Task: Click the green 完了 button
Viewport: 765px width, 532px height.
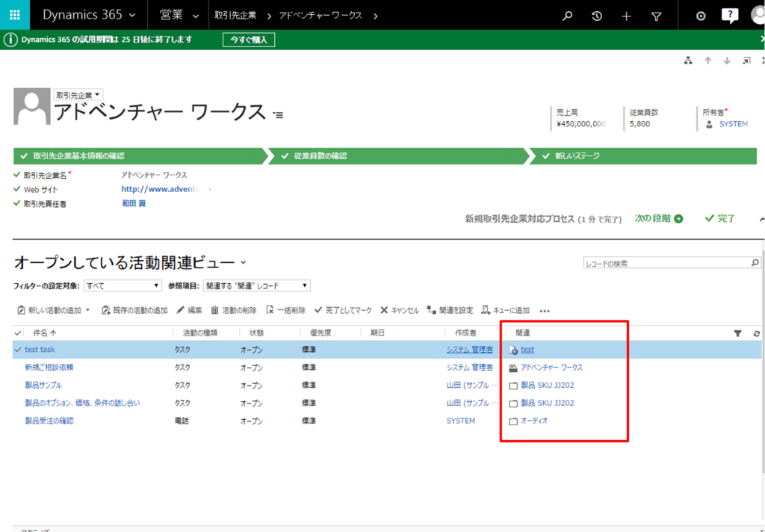Action: (720, 219)
